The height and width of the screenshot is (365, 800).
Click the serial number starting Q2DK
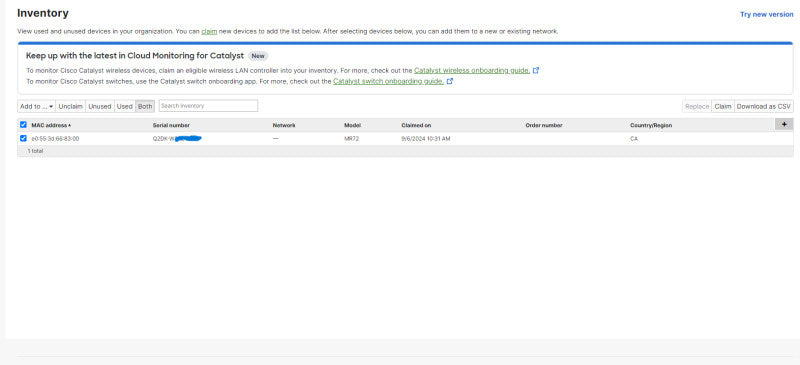click(177, 139)
